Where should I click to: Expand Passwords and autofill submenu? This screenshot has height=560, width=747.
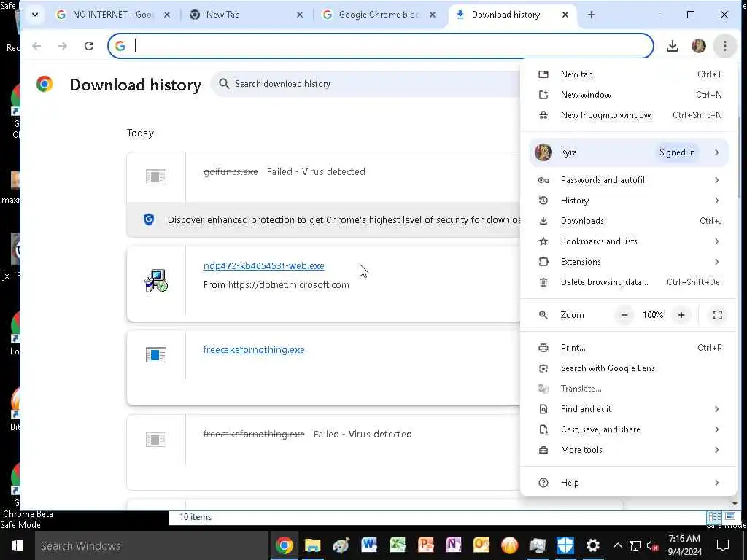click(629, 180)
